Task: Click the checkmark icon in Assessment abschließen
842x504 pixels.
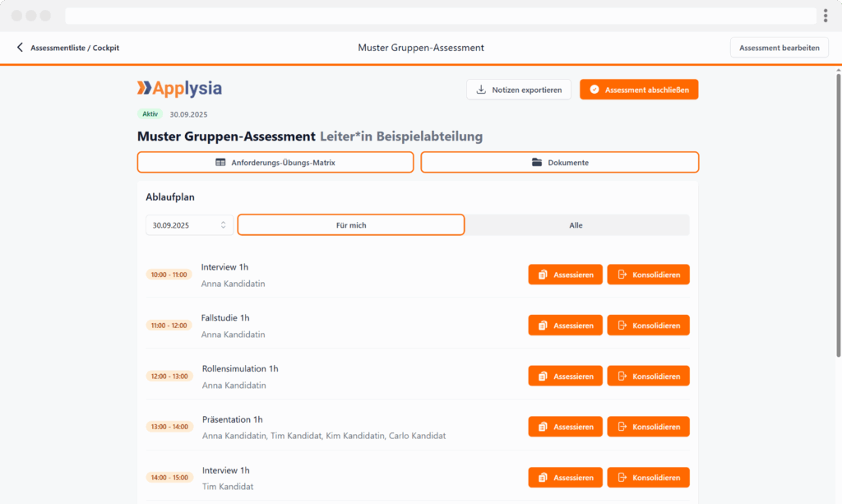Action: 594,90
